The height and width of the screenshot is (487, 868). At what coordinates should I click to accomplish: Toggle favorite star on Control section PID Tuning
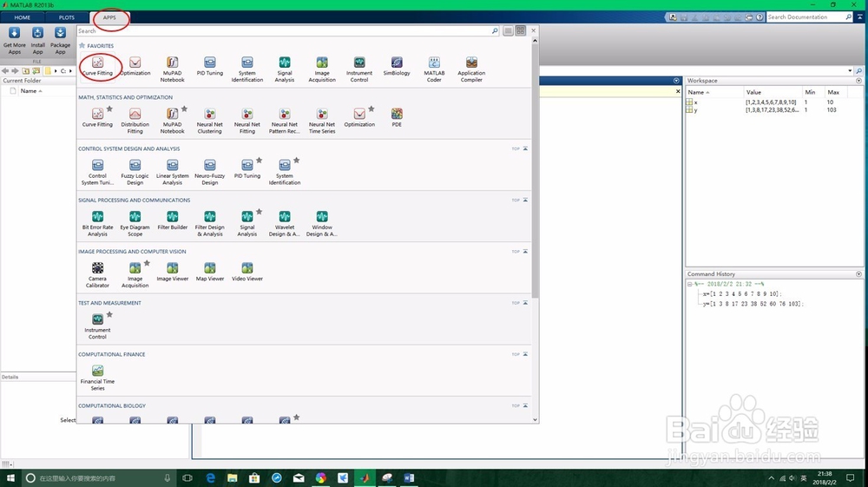tap(259, 161)
